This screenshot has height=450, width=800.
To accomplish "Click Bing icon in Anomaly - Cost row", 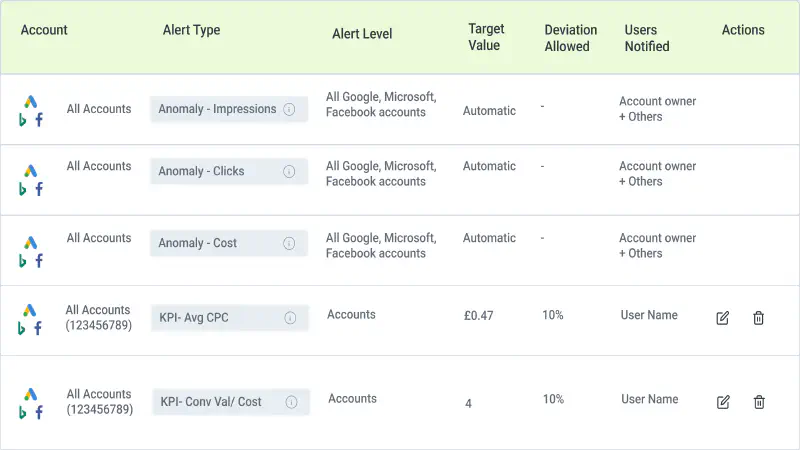I will pyautogui.click(x=22, y=261).
